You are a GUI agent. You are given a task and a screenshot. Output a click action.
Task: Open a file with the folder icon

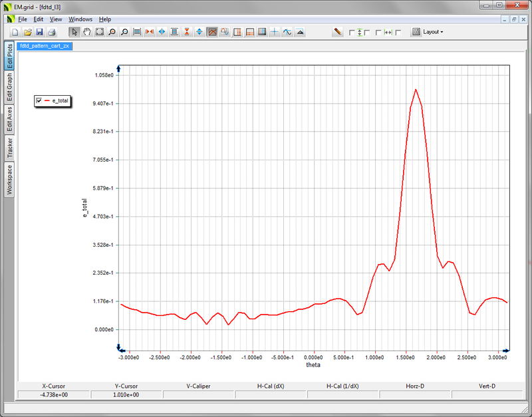[28, 32]
